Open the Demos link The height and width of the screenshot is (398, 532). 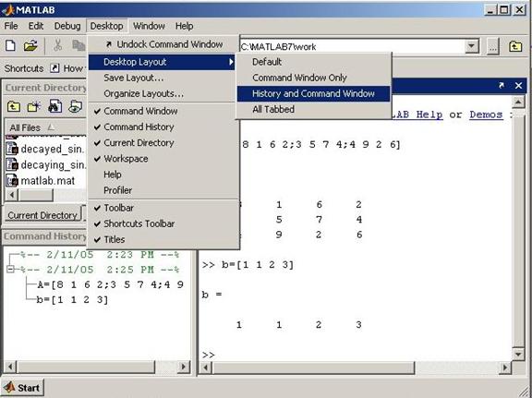click(x=486, y=115)
